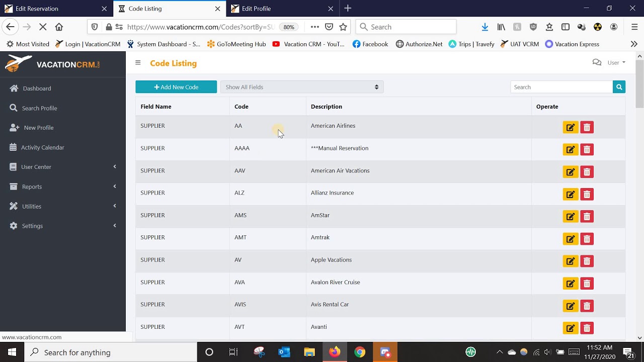Expand the User Center menu
The width and height of the screenshot is (644, 362).
[x=62, y=167]
